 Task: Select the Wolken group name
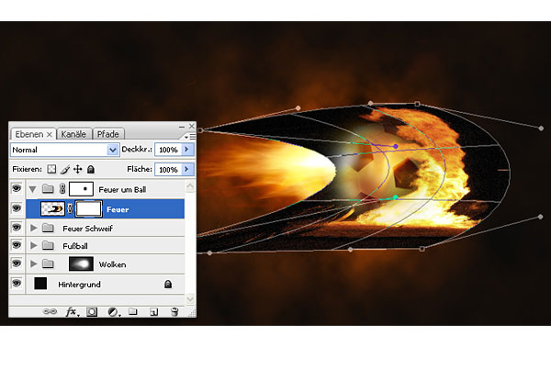coord(112,264)
